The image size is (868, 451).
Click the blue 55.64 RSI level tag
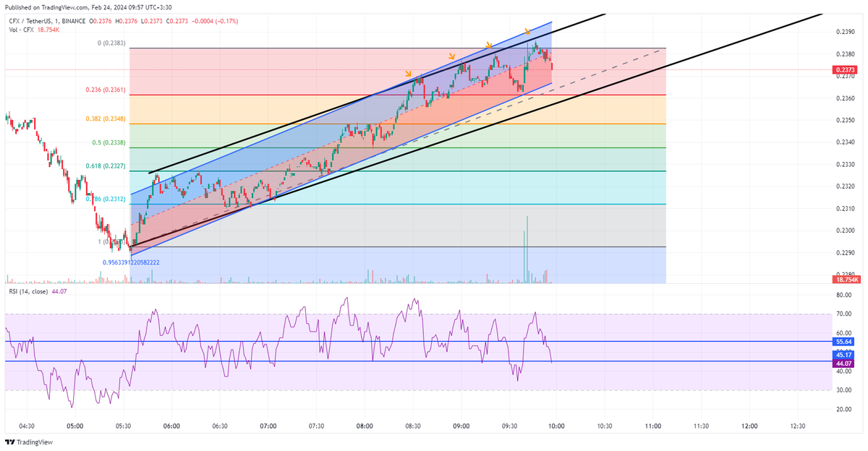click(x=844, y=341)
